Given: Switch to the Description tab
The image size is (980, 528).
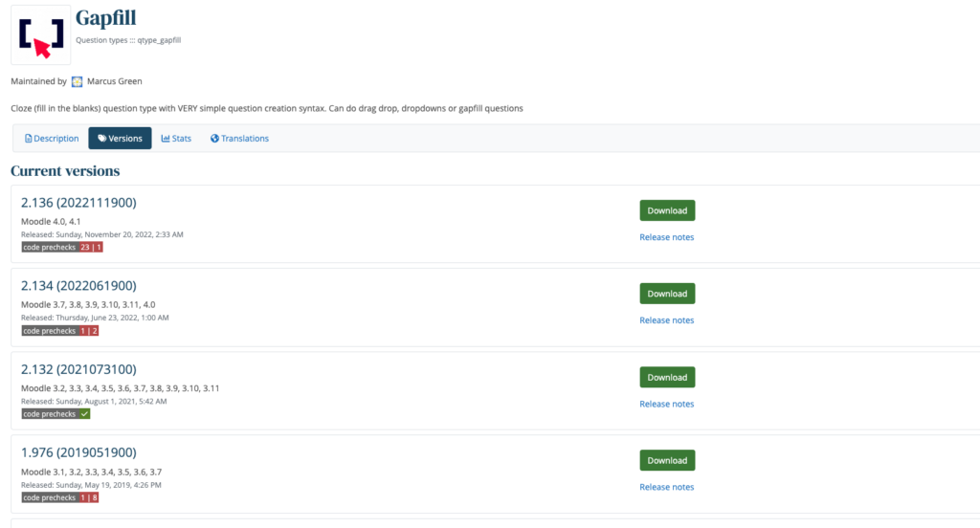Looking at the screenshot, I should (52, 139).
